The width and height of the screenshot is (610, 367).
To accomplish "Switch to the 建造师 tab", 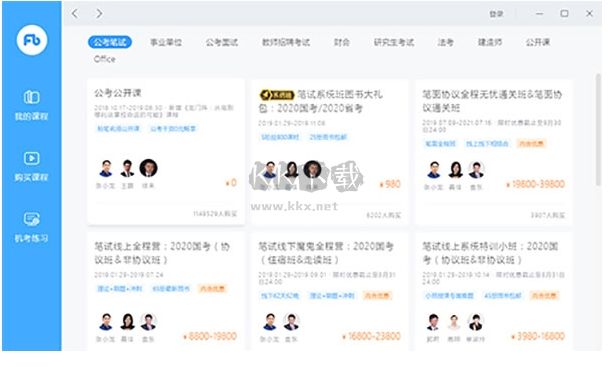I will (490, 42).
